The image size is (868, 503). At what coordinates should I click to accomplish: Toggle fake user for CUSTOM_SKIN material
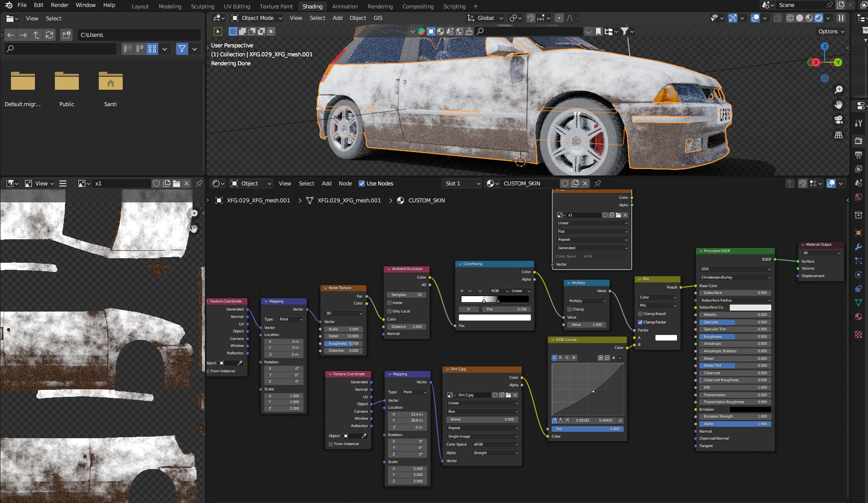click(565, 183)
